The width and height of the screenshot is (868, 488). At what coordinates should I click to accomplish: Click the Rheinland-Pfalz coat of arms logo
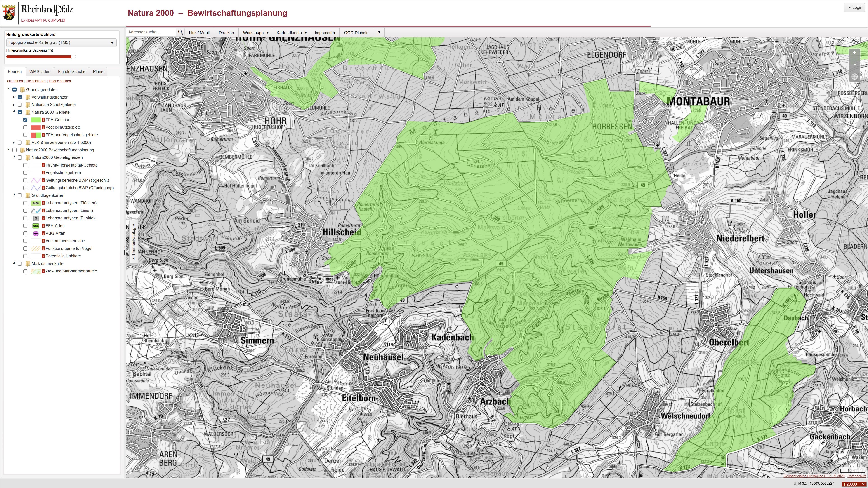[x=9, y=12]
